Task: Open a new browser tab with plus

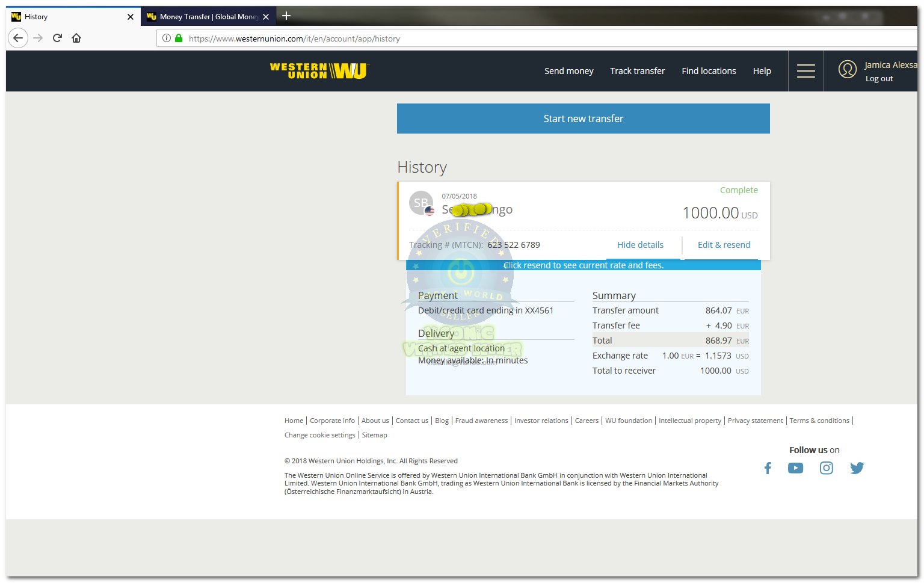Action: [286, 16]
